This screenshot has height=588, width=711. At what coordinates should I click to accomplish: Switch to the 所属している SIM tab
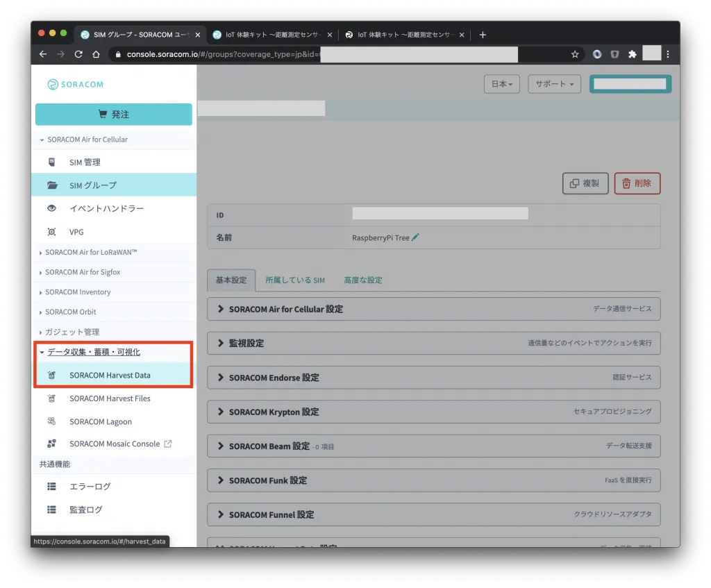294,280
